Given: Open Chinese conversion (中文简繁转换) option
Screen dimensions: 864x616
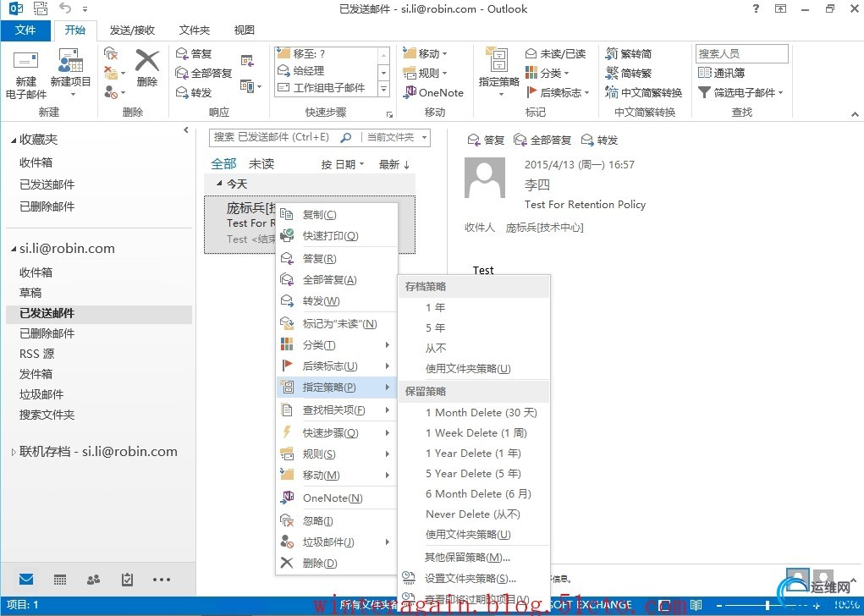Looking at the screenshot, I should pos(643,92).
